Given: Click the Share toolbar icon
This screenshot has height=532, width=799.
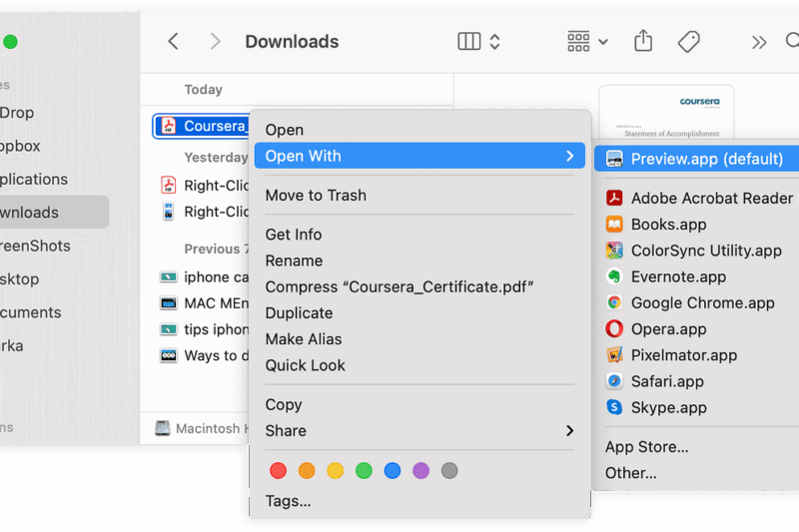Looking at the screenshot, I should pyautogui.click(x=643, y=41).
